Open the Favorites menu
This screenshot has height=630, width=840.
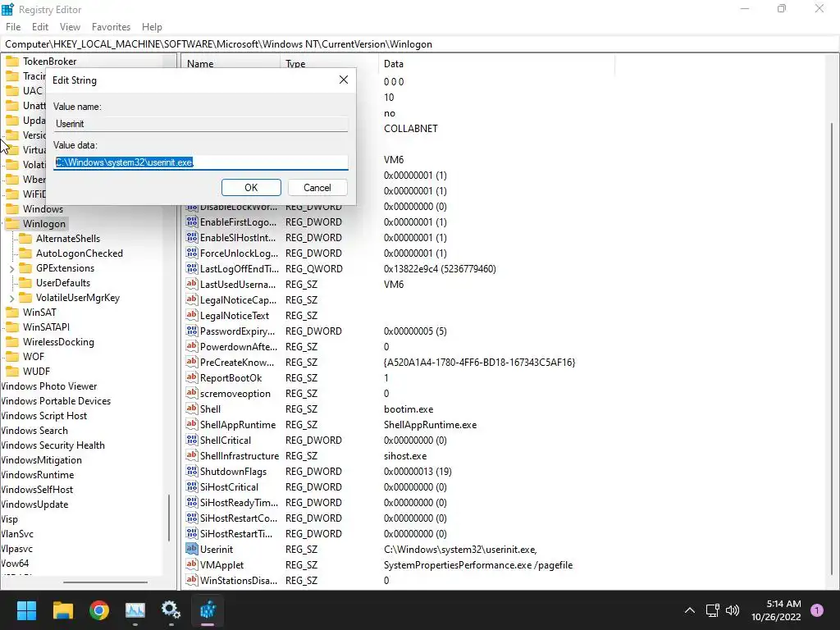(111, 27)
